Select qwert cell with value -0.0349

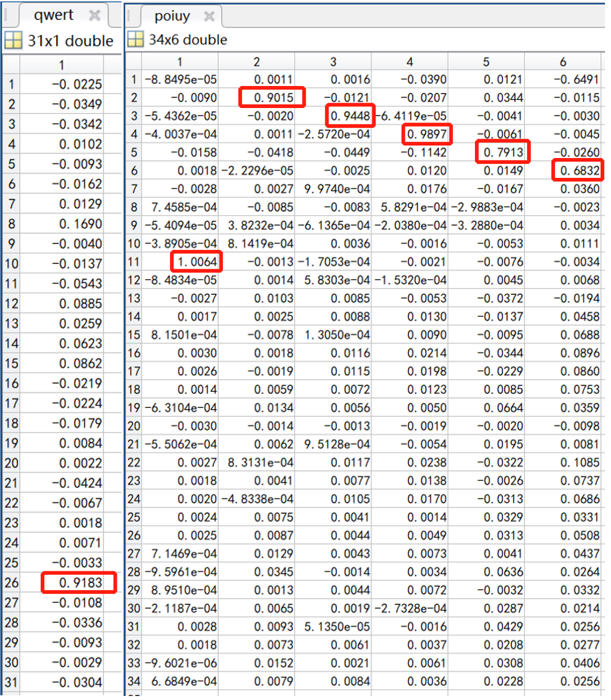click(62, 104)
